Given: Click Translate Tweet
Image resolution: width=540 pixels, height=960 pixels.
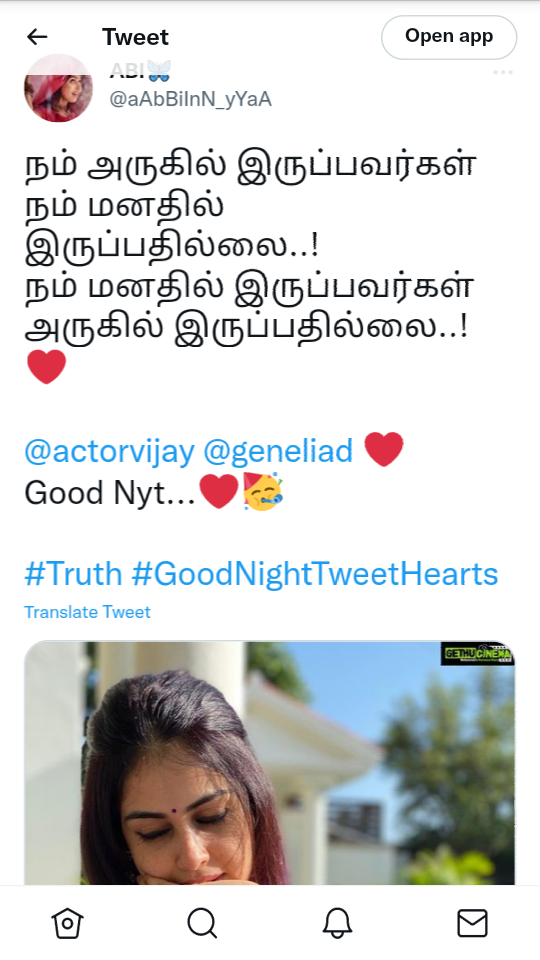Looking at the screenshot, I should click(88, 612).
